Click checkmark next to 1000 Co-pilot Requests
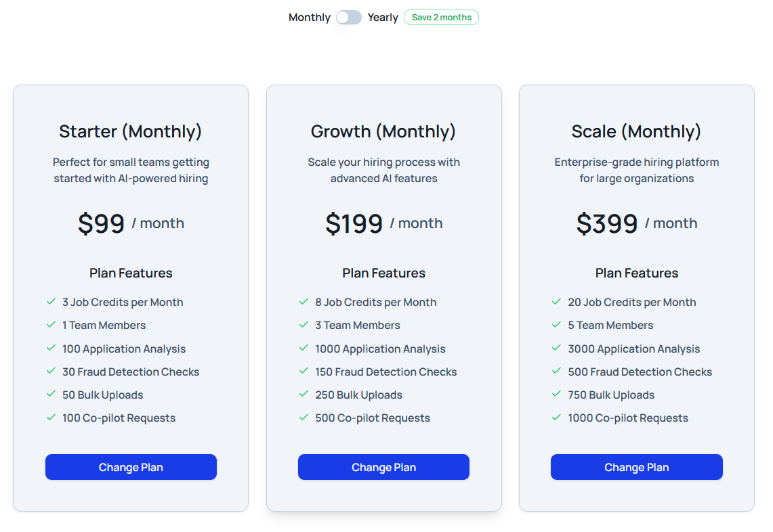773x532 pixels. [556, 418]
